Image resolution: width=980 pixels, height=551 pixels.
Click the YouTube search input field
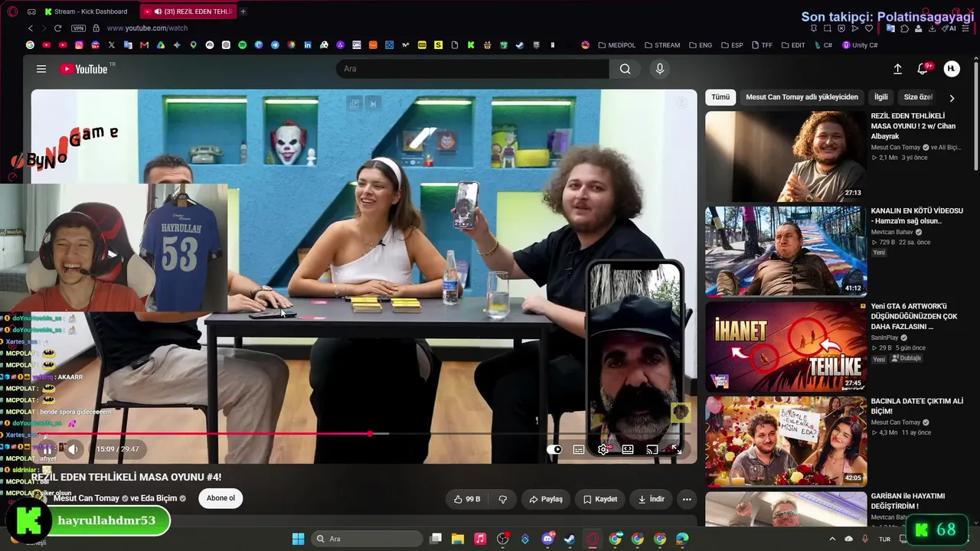point(472,69)
